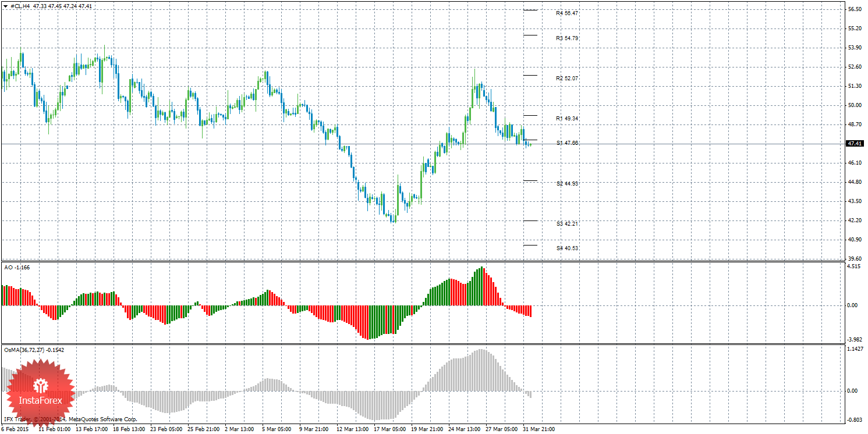The width and height of the screenshot is (868, 434).
Task: Click the -0.803 OsMA scale value
Action: point(855,420)
